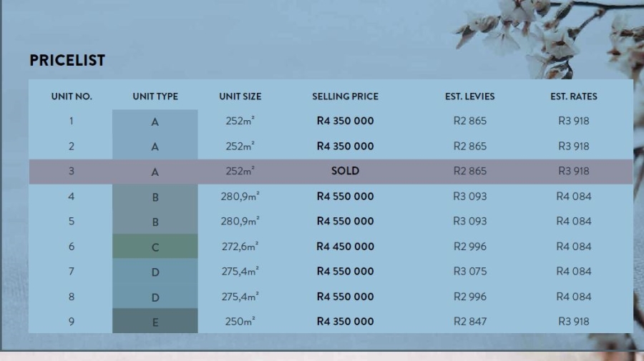Click the dark unit type E cell
This screenshot has height=361, width=644.
click(x=155, y=322)
